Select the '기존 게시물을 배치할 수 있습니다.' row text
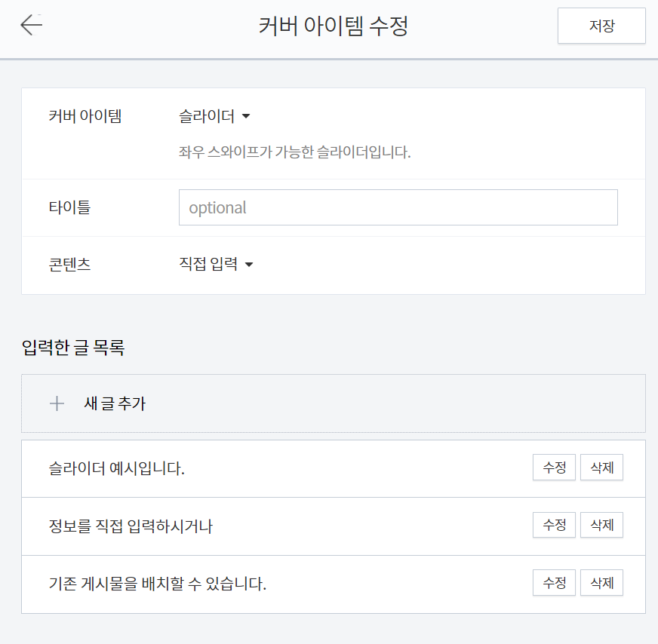This screenshot has height=644, width=658. [x=158, y=584]
